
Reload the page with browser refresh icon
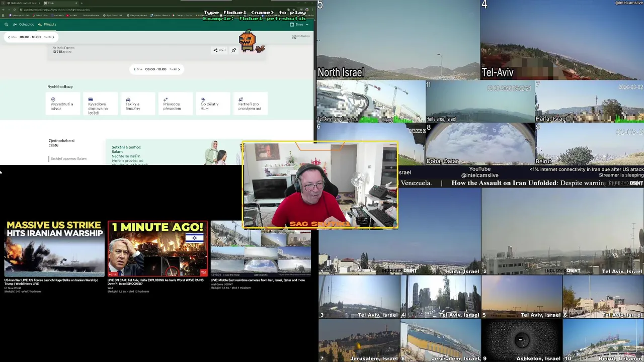coord(15,10)
